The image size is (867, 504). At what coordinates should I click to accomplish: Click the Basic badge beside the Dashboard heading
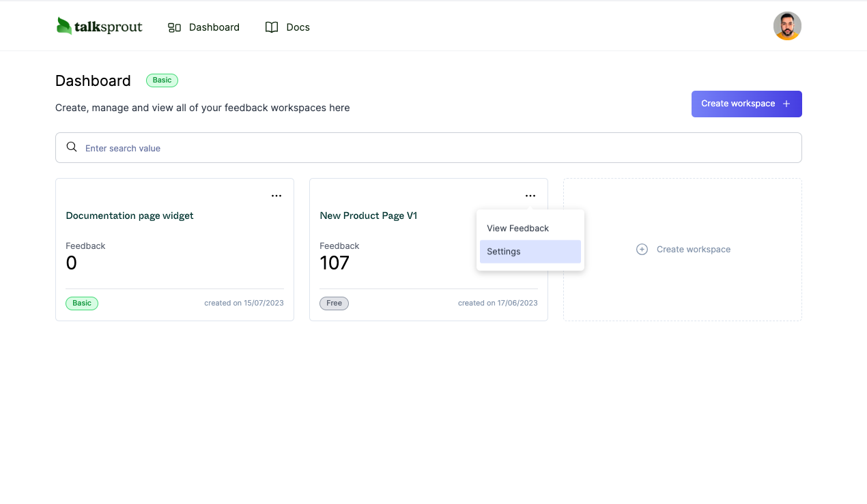tap(162, 80)
